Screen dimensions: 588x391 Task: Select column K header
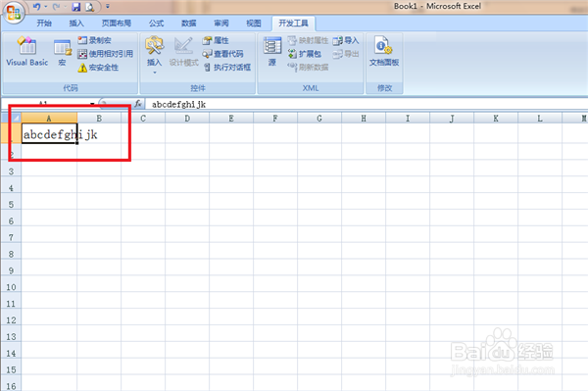[x=496, y=119]
